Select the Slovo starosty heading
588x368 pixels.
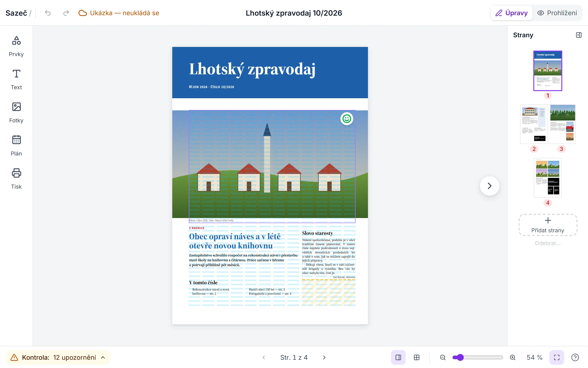pyautogui.click(x=317, y=233)
